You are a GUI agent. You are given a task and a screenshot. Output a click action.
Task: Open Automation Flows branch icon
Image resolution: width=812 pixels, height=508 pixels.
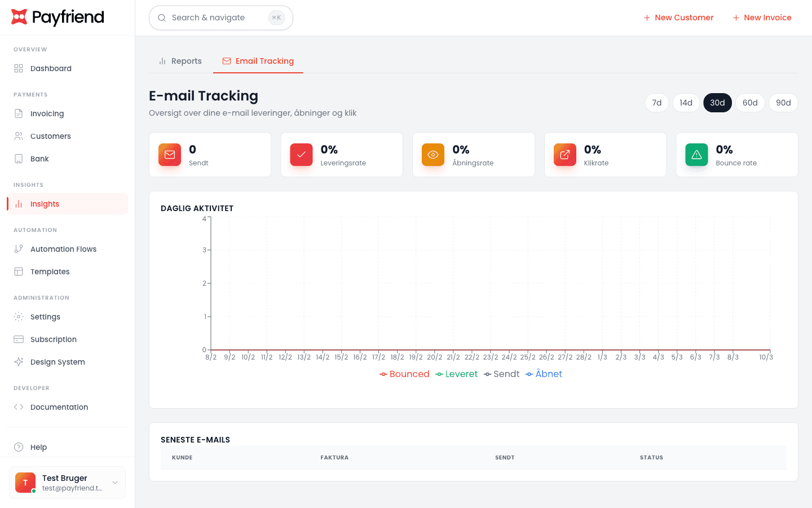pyautogui.click(x=19, y=249)
